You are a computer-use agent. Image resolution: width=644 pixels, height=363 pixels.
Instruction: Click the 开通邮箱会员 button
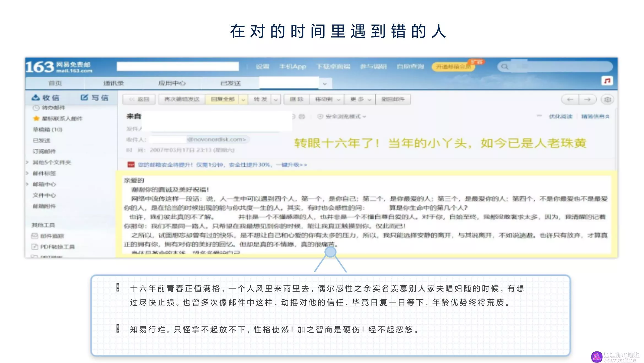(453, 67)
